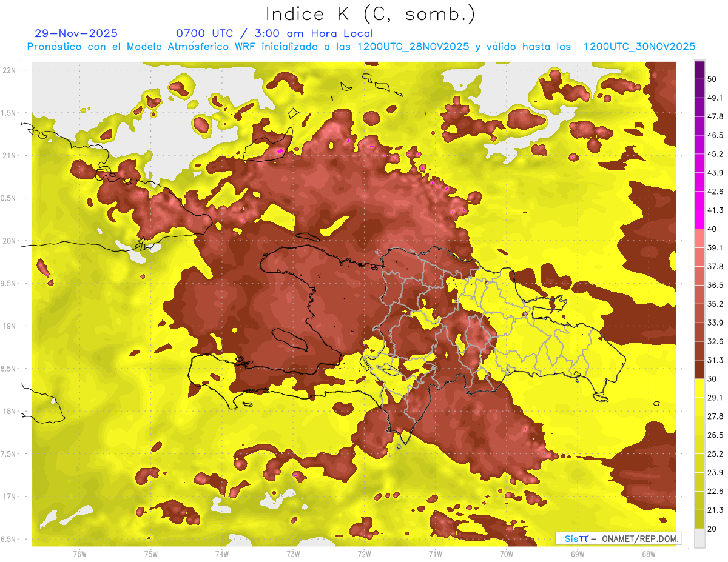The image size is (728, 562).
Task: Click the "70W" longitude label
Action: pyautogui.click(x=506, y=554)
